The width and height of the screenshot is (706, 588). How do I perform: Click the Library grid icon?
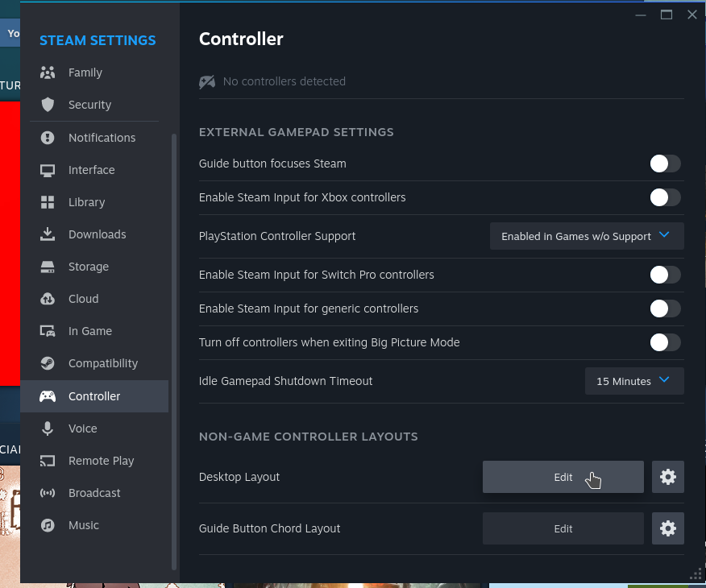(x=48, y=202)
